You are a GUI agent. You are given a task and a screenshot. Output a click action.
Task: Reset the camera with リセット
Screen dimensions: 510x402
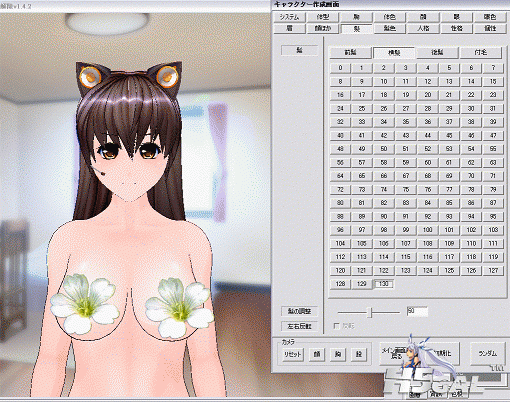point(293,354)
